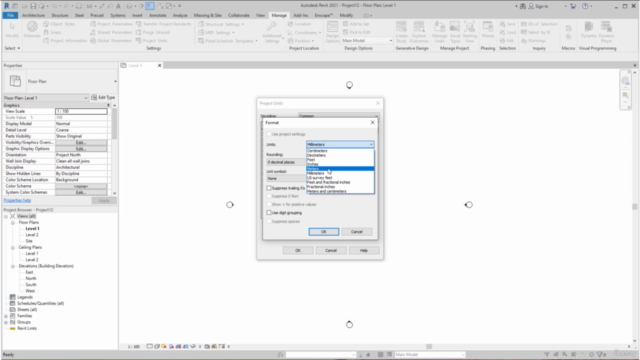Click the Text tool icon in quick access toolbar
The height and width of the screenshot is (360, 640).
pyautogui.click(x=118, y=6)
